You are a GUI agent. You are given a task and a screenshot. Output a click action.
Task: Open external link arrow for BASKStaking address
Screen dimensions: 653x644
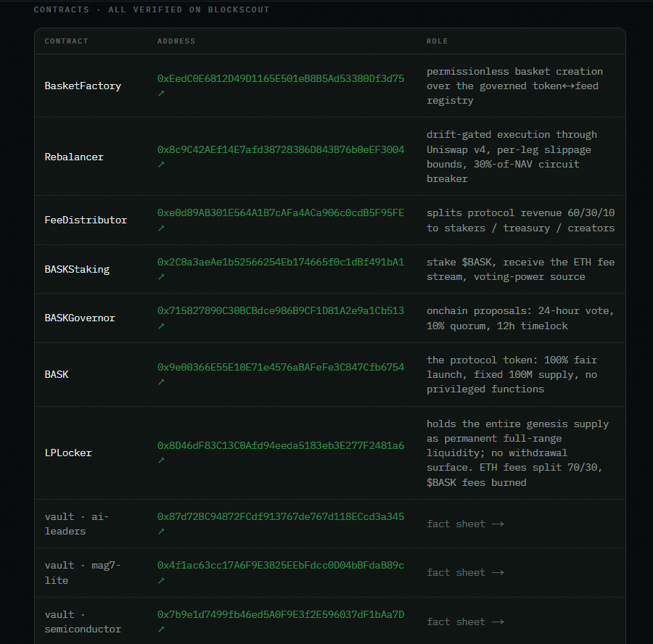coord(161,277)
